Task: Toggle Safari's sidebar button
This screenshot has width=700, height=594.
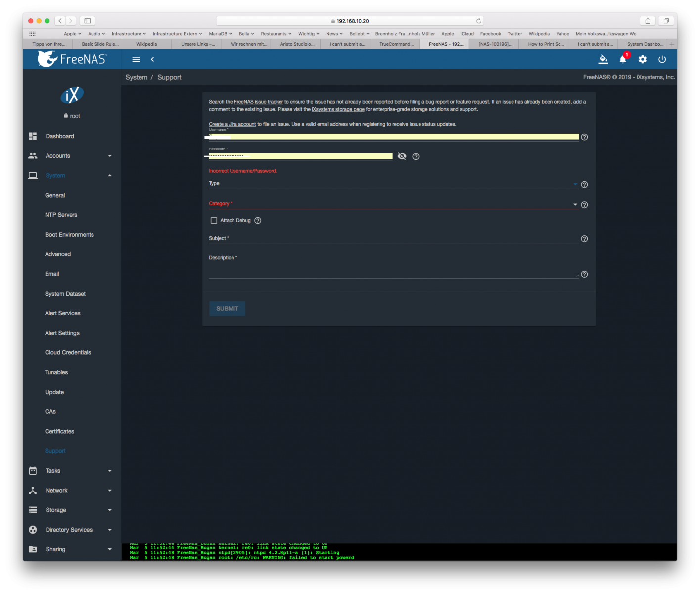Action: [x=88, y=21]
